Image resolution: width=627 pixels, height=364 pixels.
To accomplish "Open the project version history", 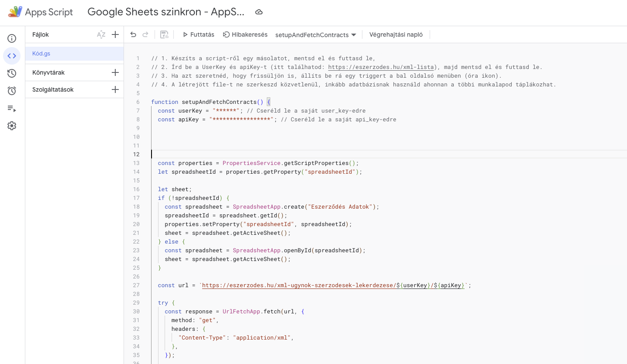I will point(12,73).
